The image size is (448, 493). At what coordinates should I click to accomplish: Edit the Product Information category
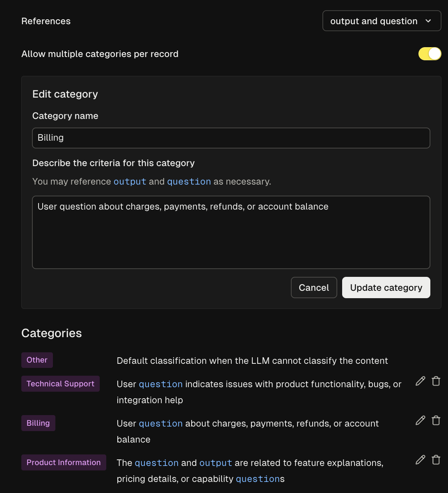[x=420, y=460]
